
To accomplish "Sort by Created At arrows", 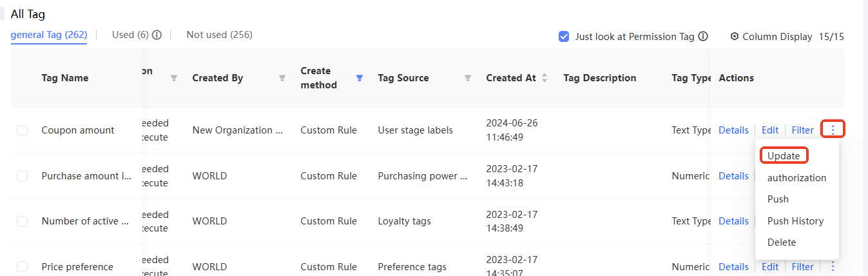I will [545, 78].
